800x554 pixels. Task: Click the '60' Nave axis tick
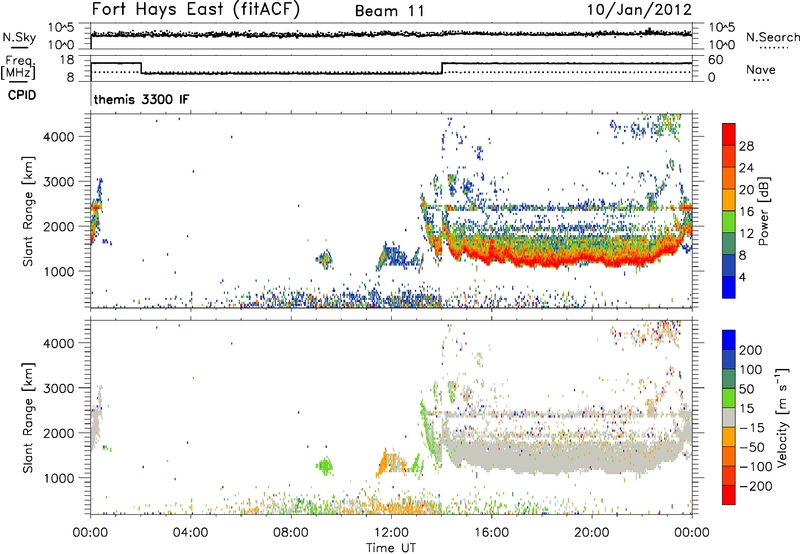[715, 60]
